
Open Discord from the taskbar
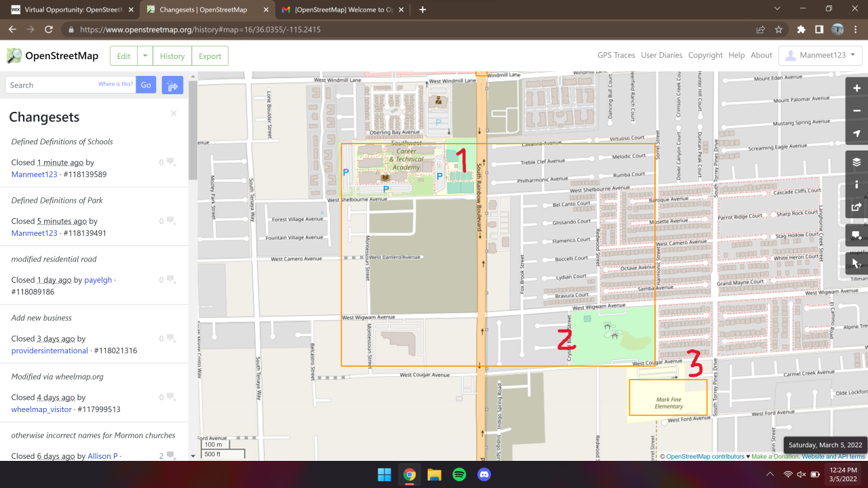[x=484, y=474]
